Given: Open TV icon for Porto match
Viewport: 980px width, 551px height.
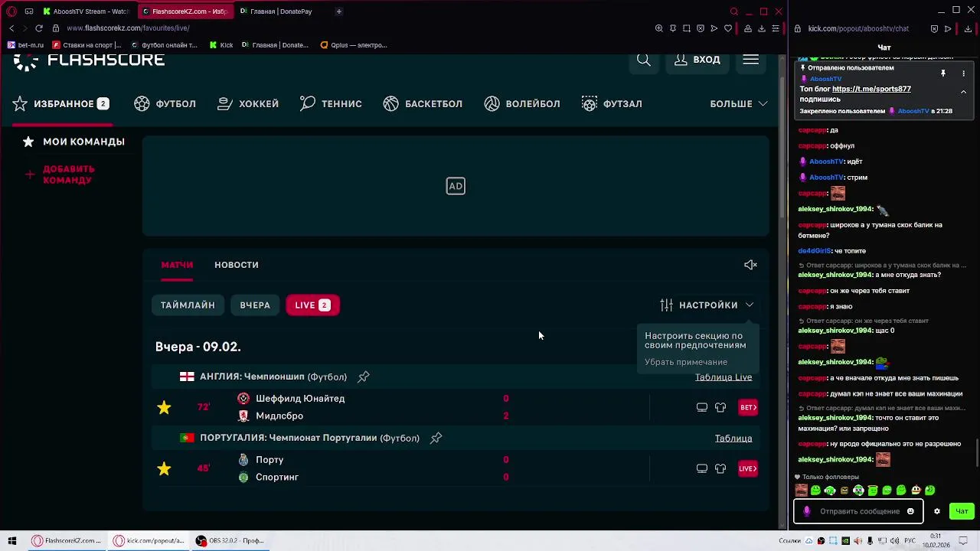Looking at the screenshot, I should tap(702, 468).
